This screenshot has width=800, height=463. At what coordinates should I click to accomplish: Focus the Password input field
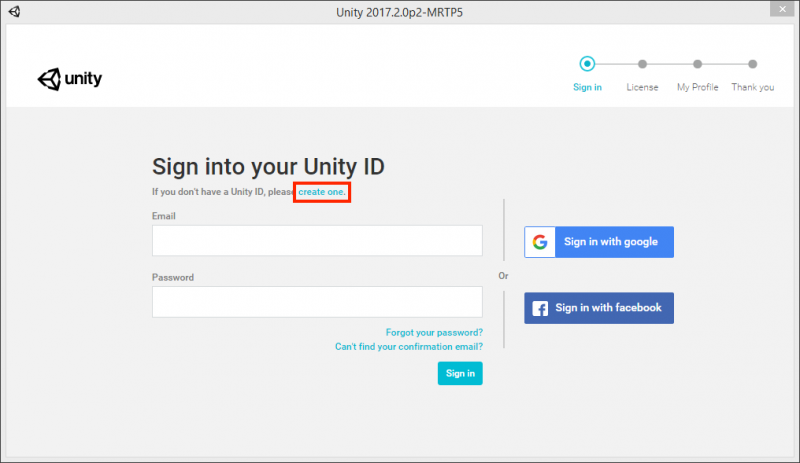point(317,302)
